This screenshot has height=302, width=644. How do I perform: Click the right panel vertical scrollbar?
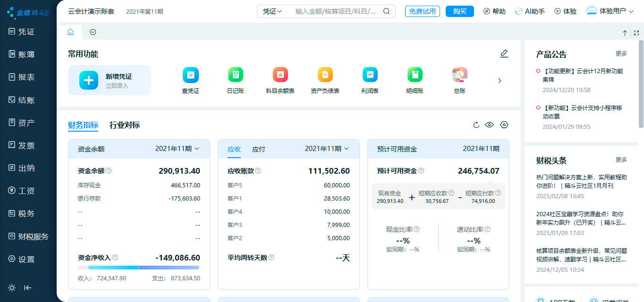641,84
